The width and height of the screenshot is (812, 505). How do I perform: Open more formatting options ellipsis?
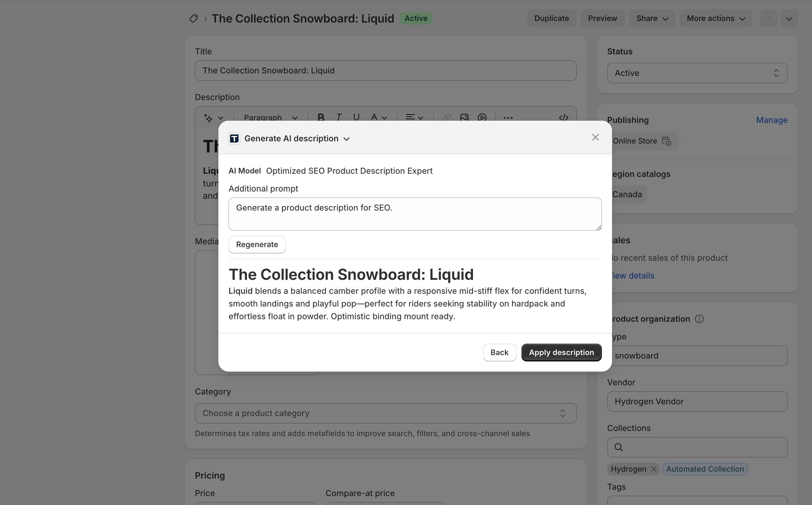[508, 118]
